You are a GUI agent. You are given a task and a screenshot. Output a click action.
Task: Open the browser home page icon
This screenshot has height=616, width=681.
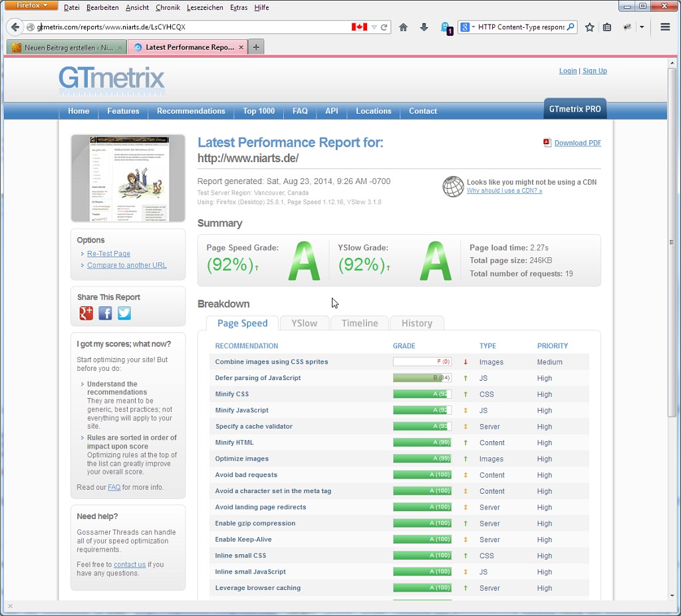403,27
